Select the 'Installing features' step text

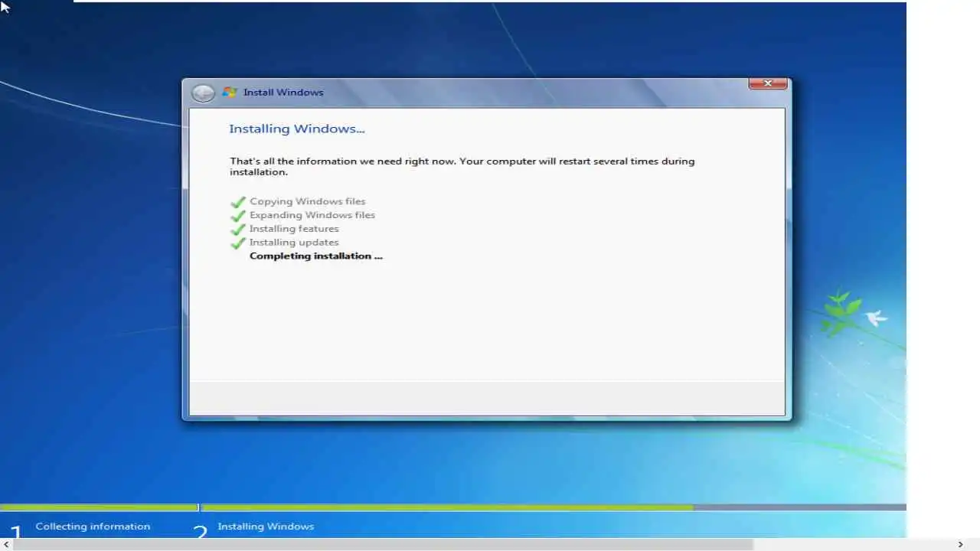[293, 229]
